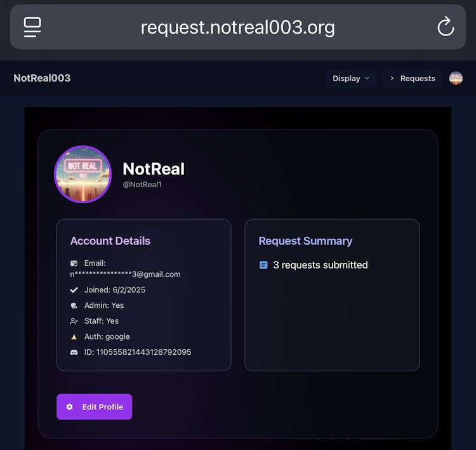Click the address bar URL field
Viewport: 476px width, 450px height.
click(238, 27)
